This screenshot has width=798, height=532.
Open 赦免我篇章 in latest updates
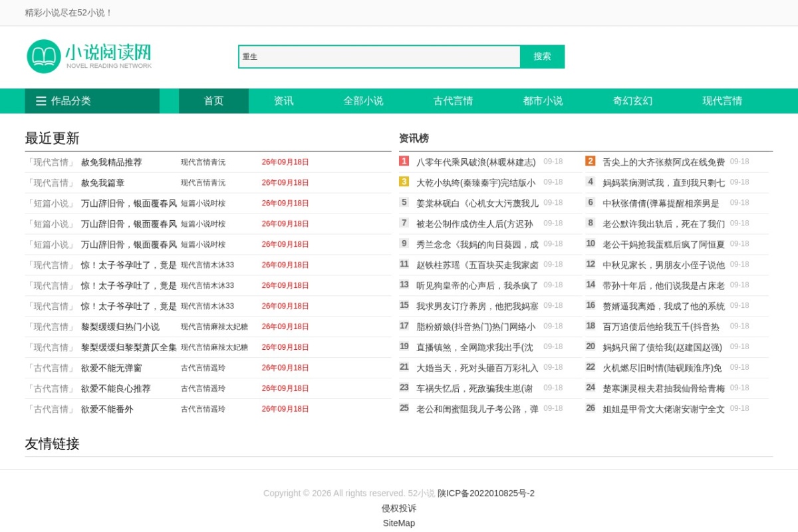click(102, 183)
